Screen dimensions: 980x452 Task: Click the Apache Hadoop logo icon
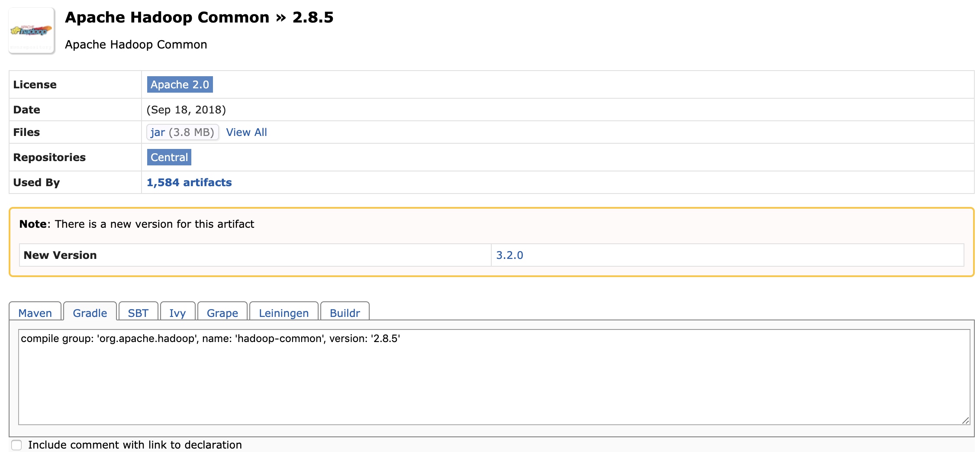[x=32, y=31]
